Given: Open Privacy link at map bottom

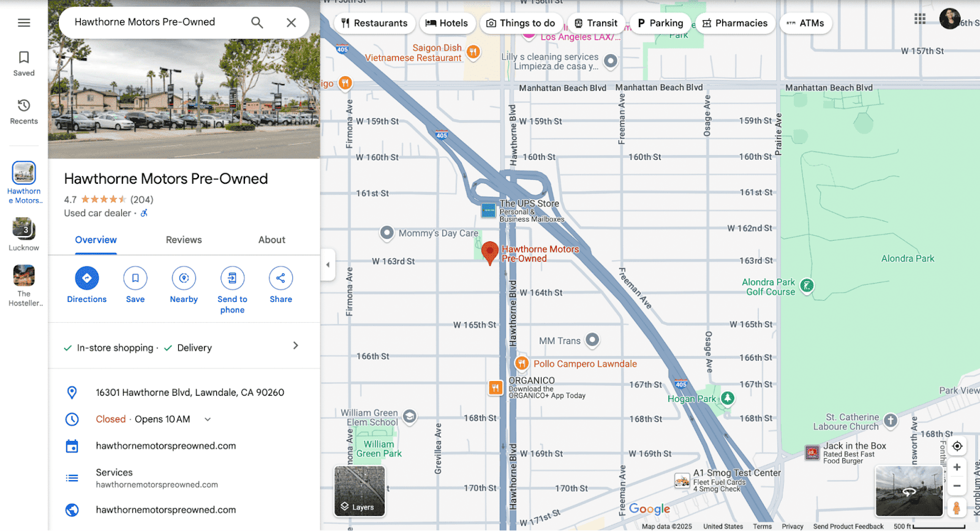Looking at the screenshot, I should 793,526.
